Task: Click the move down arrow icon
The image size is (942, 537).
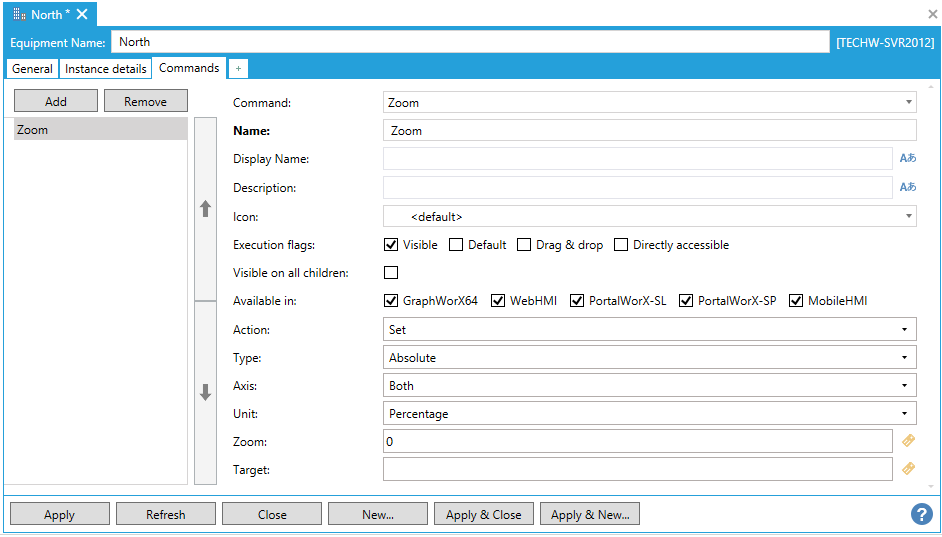Action: (x=205, y=393)
